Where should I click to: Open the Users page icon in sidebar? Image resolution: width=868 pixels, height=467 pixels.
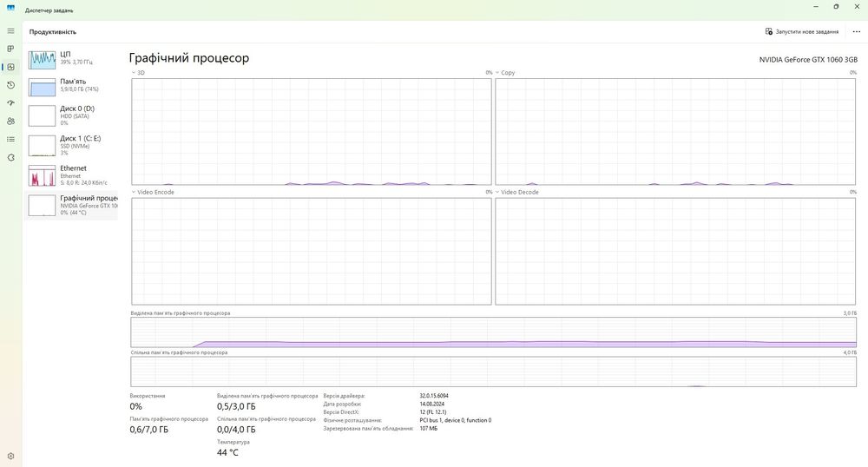point(10,122)
